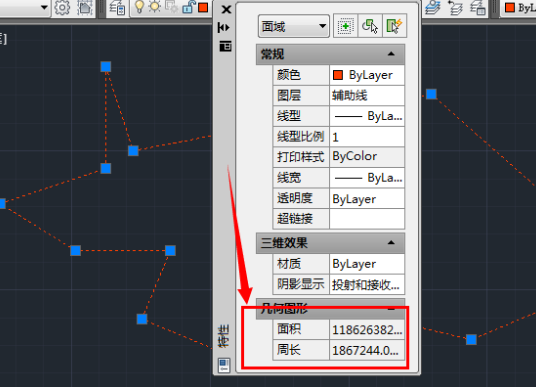Click the red layer color swatch by the padlock
This screenshot has height=387, width=536.
203,8
